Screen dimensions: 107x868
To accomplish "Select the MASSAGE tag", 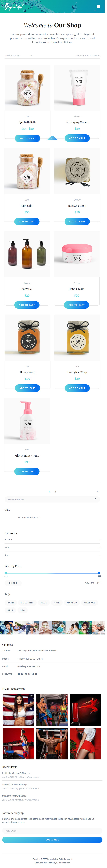I will click(x=91, y=603).
